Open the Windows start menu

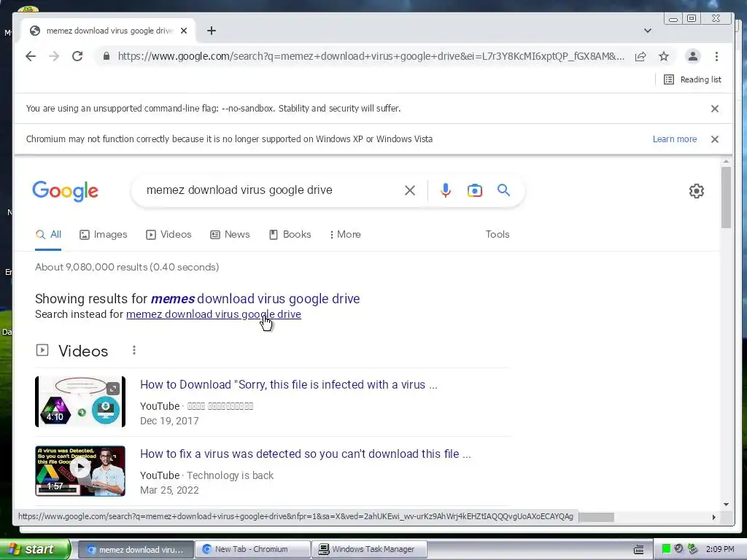click(x=34, y=549)
